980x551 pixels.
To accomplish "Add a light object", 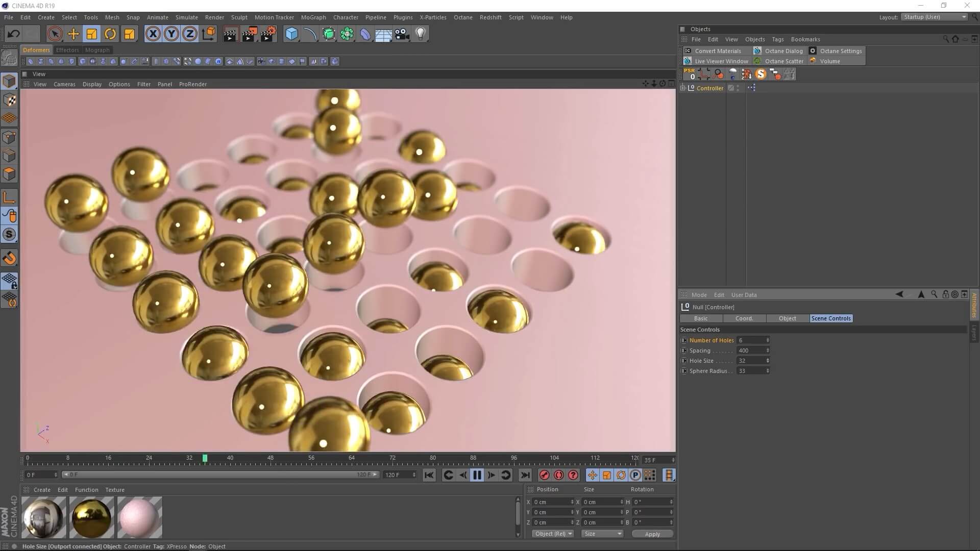I will [x=421, y=34].
